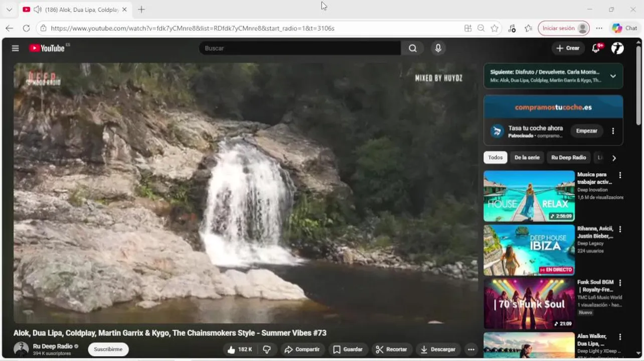This screenshot has height=361, width=644.
Task: Open options for Musica para trabajar video
Action: (620, 175)
